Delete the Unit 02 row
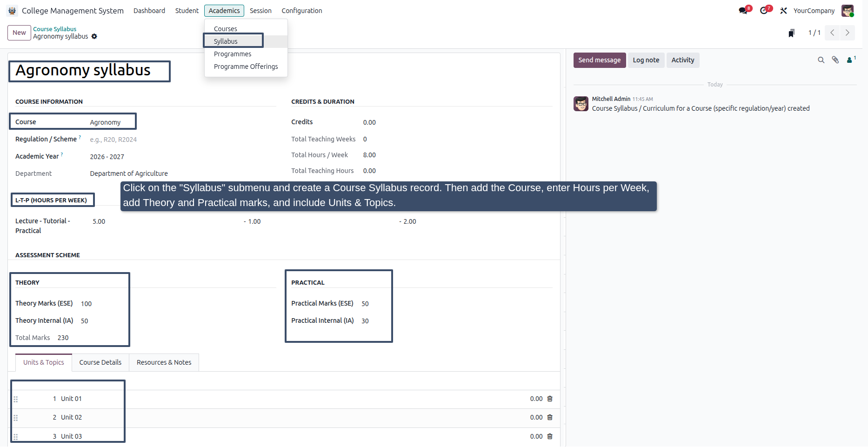This screenshot has height=447, width=868. coord(550,417)
